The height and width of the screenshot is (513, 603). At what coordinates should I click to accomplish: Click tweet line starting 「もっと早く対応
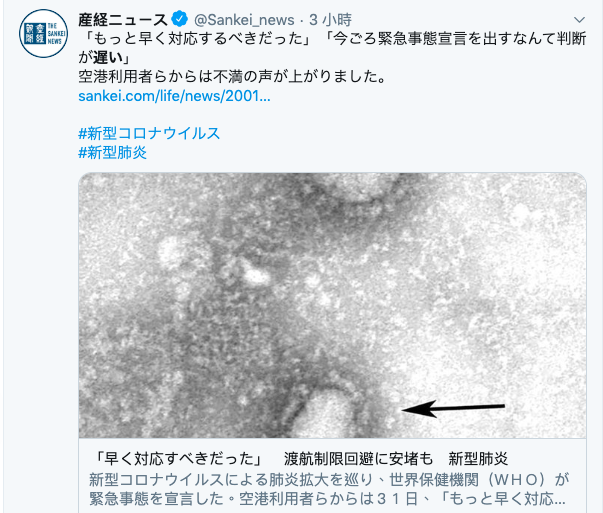(x=332, y=38)
